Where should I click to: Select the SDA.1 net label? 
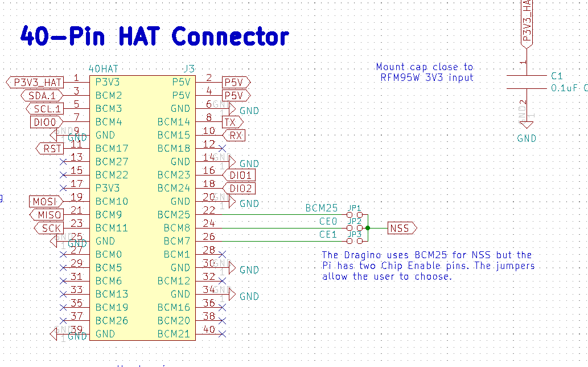point(42,96)
